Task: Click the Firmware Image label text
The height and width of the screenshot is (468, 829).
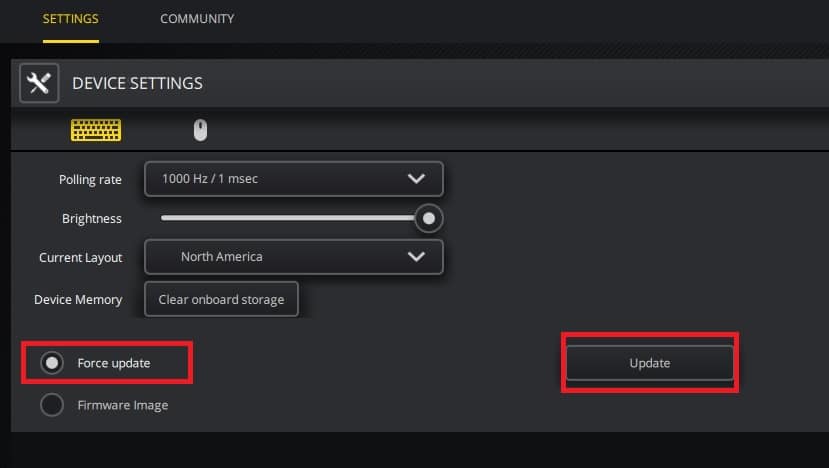Action: (x=123, y=405)
